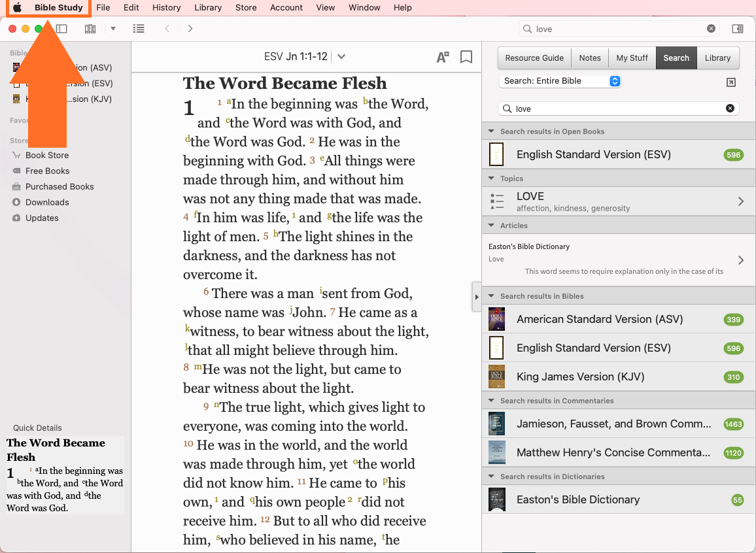This screenshot has height=553, width=756.
Task: Bookmark the current passage
Action: click(466, 57)
